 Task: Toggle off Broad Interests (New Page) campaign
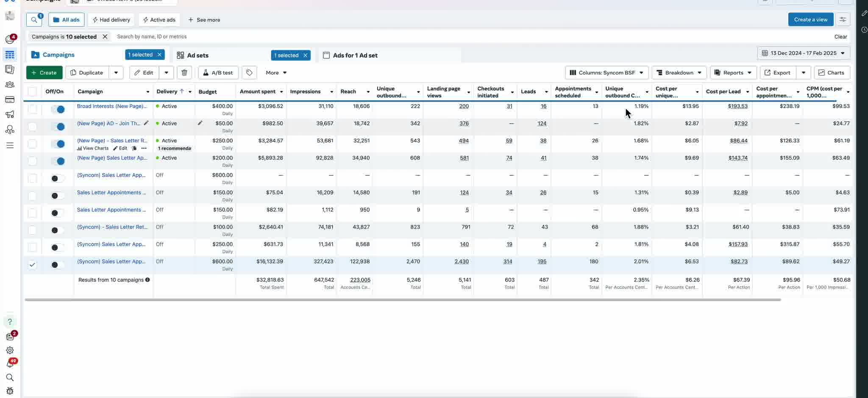58,109
